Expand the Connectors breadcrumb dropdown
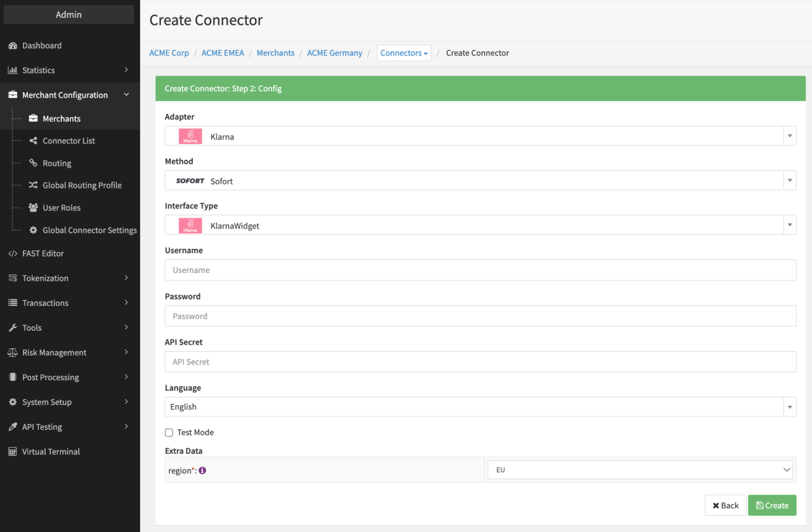The image size is (812, 532). point(404,53)
